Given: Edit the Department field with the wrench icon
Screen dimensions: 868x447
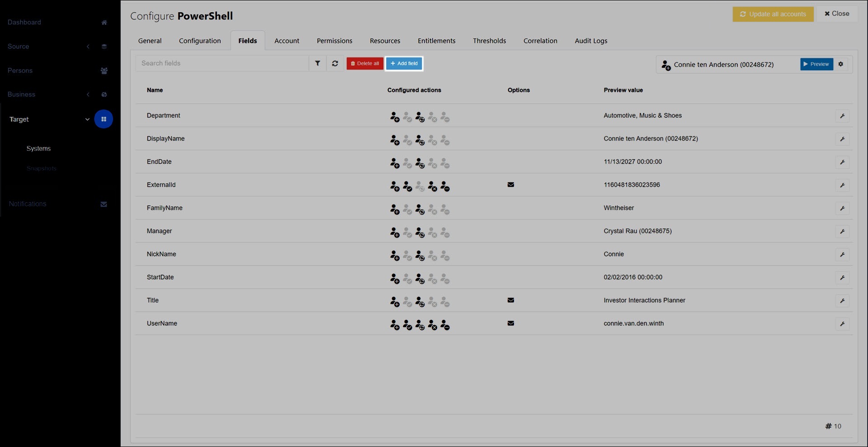Looking at the screenshot, I should point(842,116).
